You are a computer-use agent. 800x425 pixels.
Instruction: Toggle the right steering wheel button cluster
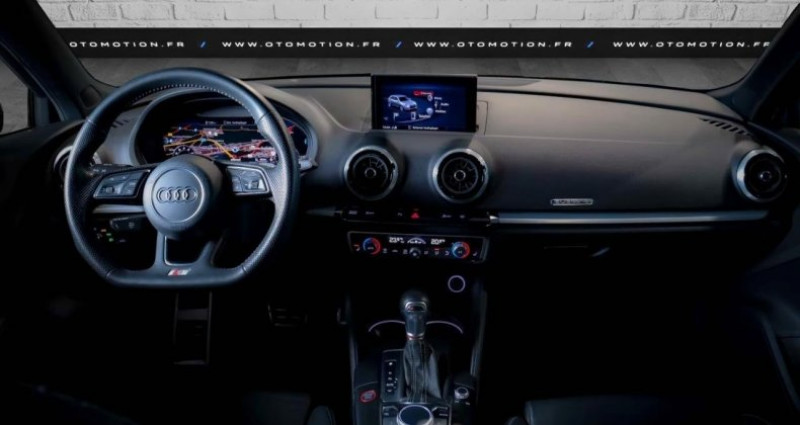point(248,181)
